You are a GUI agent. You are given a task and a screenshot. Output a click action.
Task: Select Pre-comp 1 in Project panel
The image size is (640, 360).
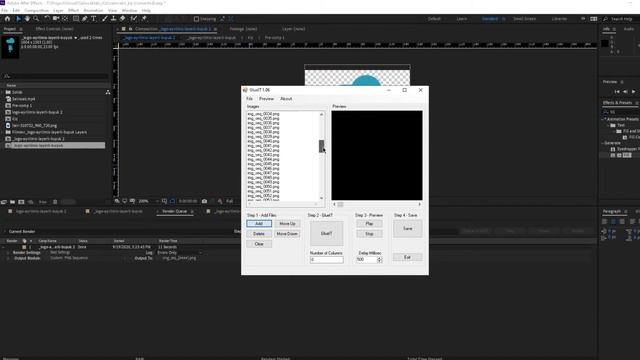22,105
